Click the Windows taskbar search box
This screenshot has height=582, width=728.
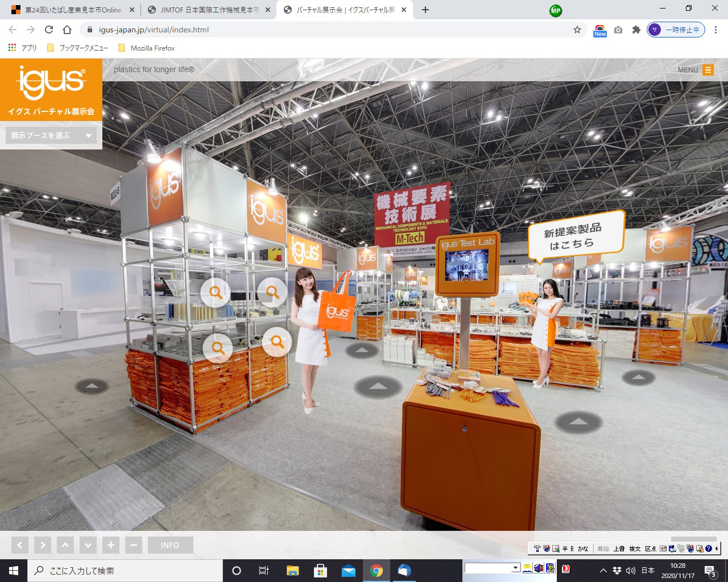pos(125,571)
